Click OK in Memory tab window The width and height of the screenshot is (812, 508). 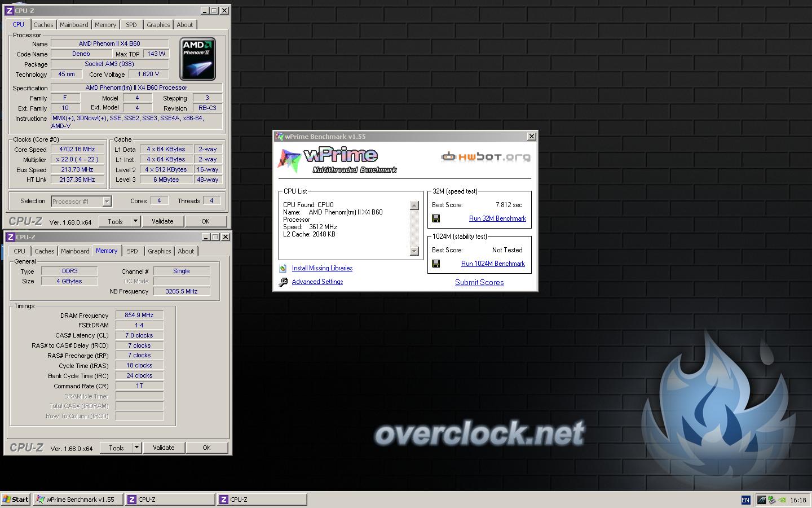tap(206, 448)
